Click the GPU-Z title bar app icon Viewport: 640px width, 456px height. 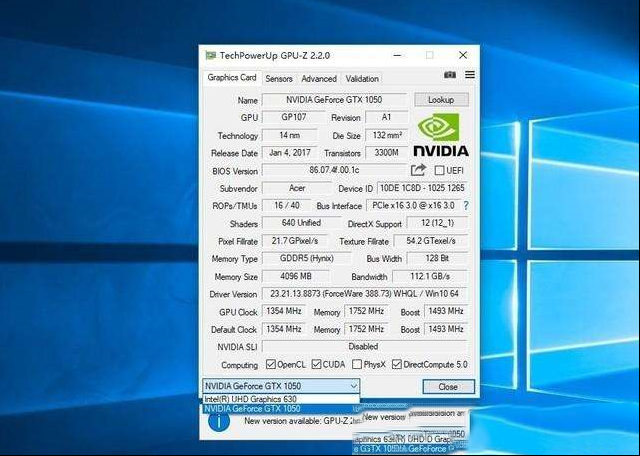[x=211, y=55]
